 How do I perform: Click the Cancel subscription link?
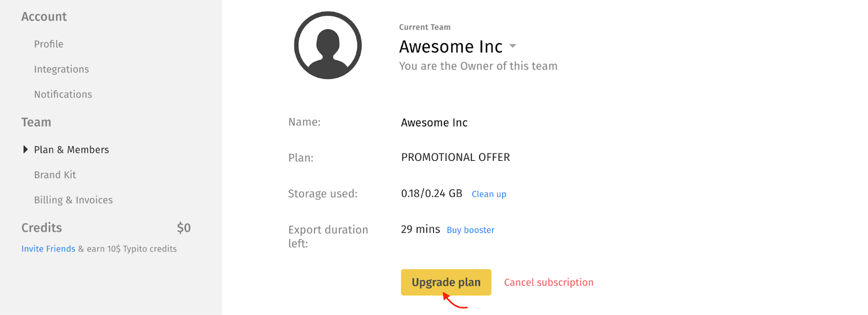[548, 282]
